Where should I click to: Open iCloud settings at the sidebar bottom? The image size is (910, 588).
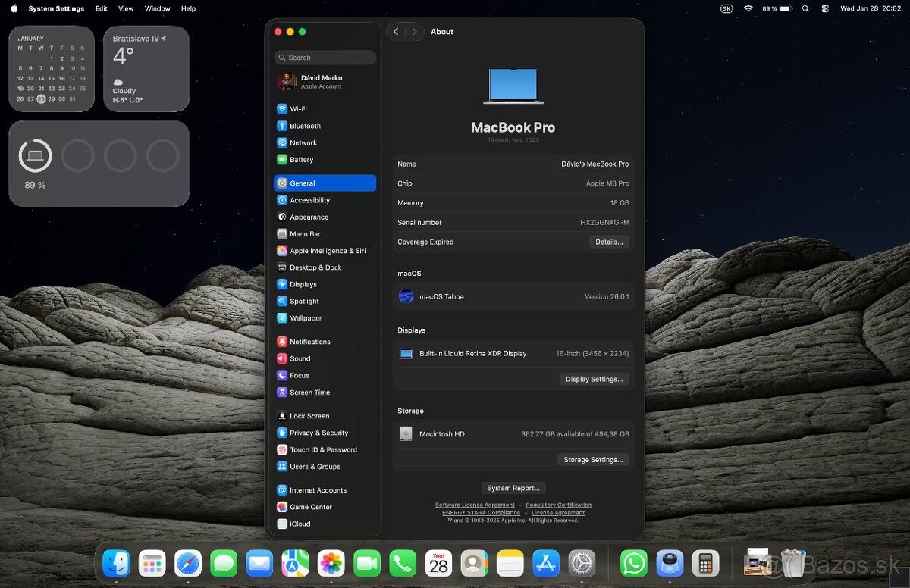[x=300, y=524]
